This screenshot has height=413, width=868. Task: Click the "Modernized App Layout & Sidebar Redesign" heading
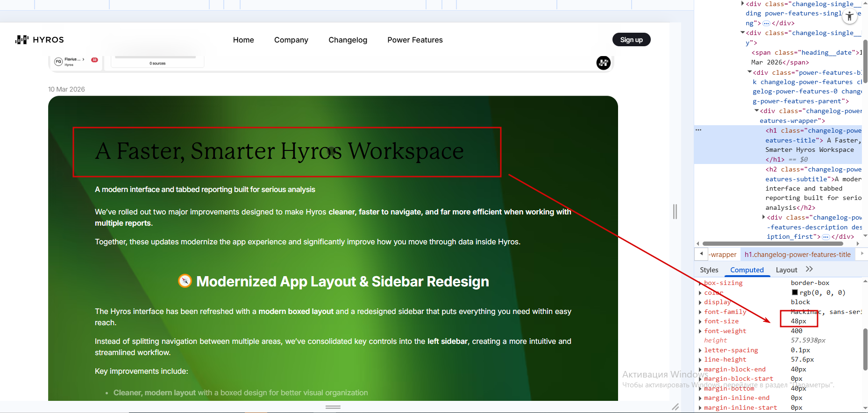(x=342, y=281)
